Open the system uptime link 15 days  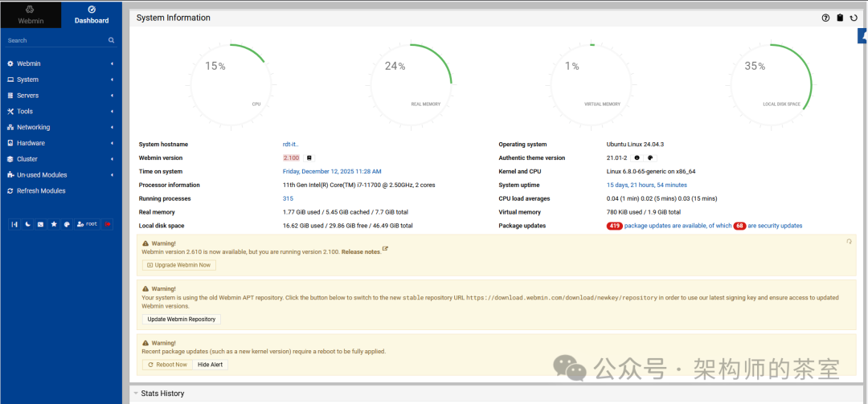click(646, 185)
